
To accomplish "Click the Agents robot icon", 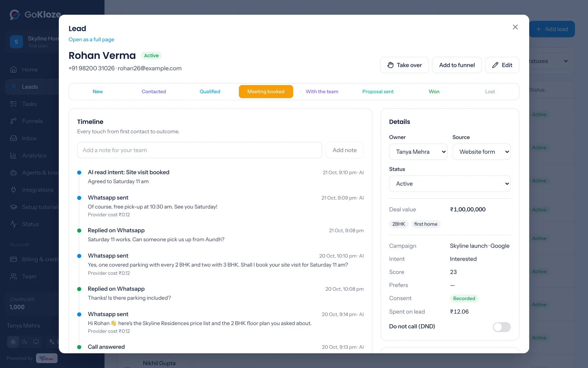I will [14, 173].
